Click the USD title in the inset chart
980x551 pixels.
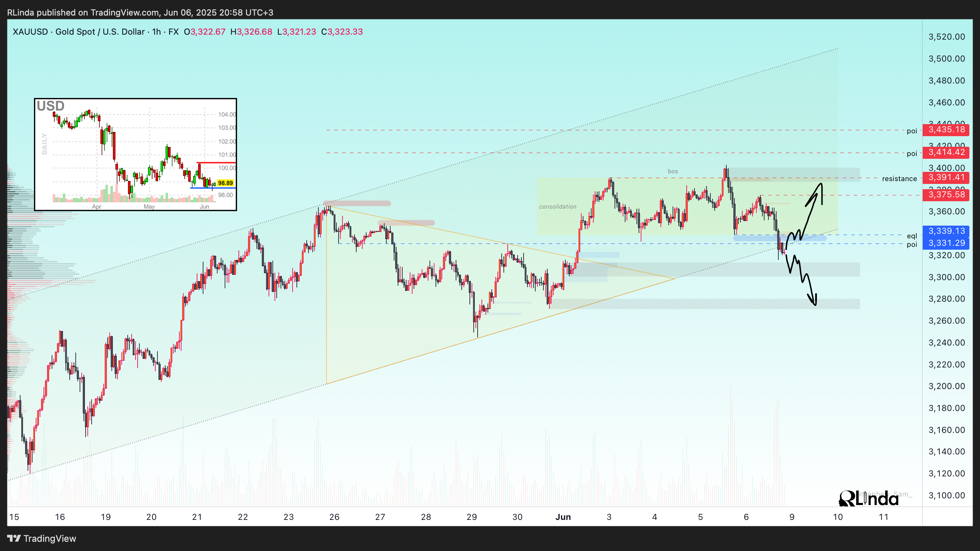pyautogui.click(x=51, y=106)
